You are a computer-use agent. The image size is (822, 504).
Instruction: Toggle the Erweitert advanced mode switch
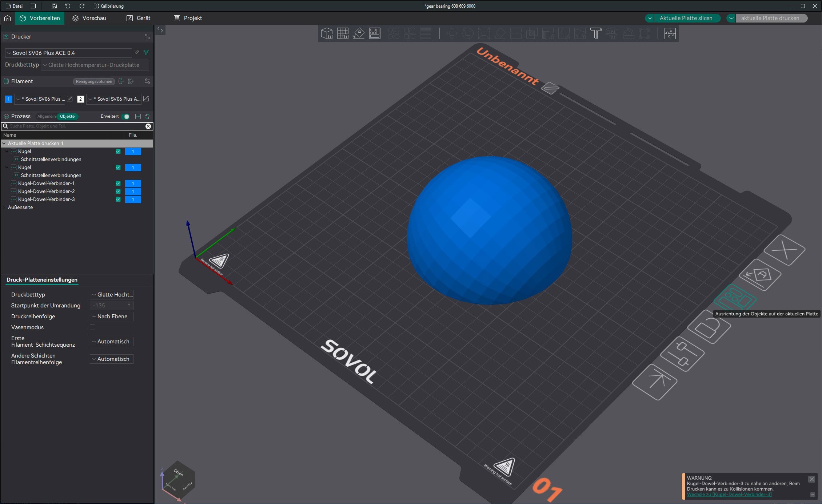(x=125, y=116)
